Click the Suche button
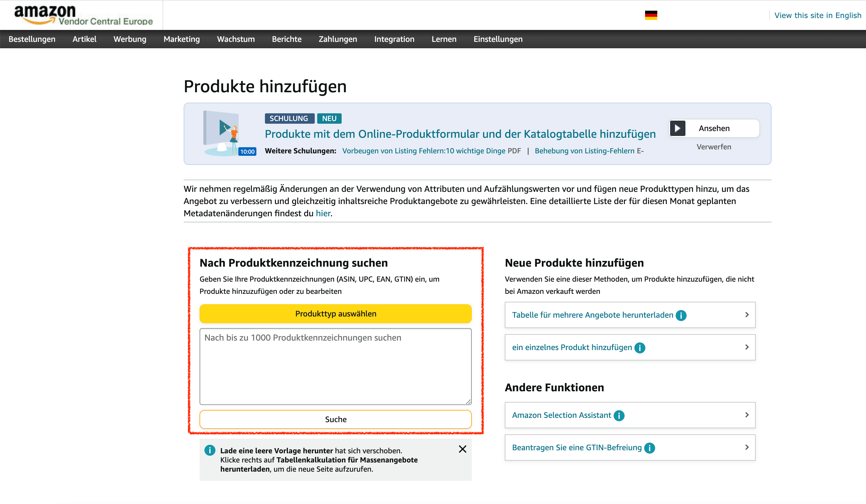866x504 pixels. click(x=336, y=419)
